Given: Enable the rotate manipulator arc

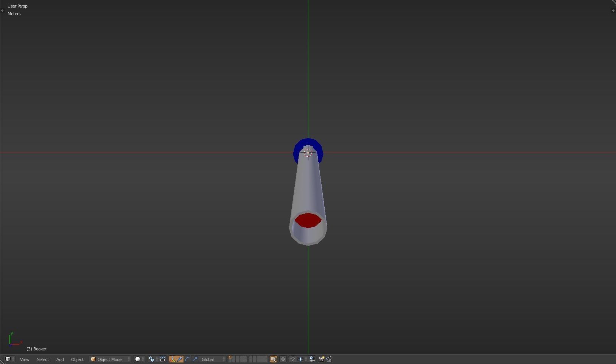Looking at the screenshot, I should [187, 359].
